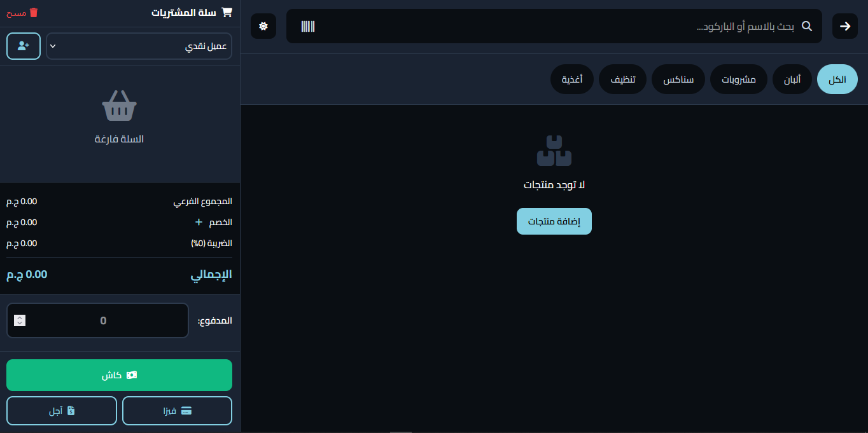Click the add customer icon button
Viewport: 868px width, 433px height.
coord(24,46)
